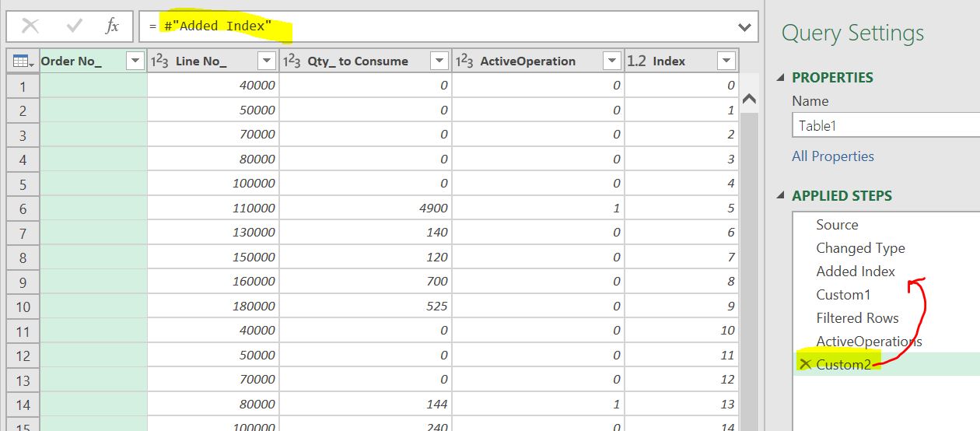Click Index cell with value 9

click(x=681, y=307)
